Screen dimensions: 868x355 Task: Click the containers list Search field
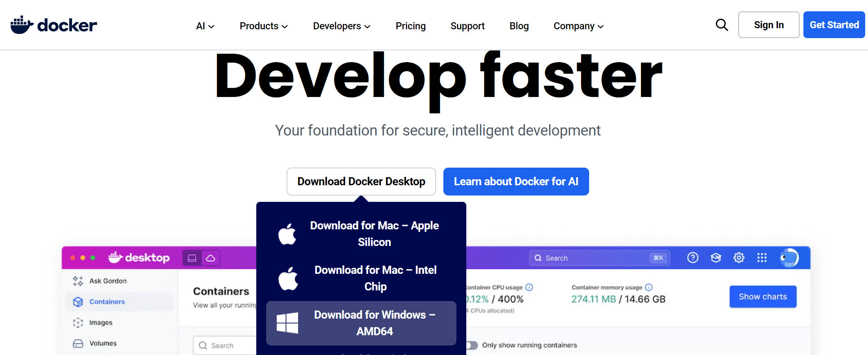pyautogui.click(x=225, y=345)
